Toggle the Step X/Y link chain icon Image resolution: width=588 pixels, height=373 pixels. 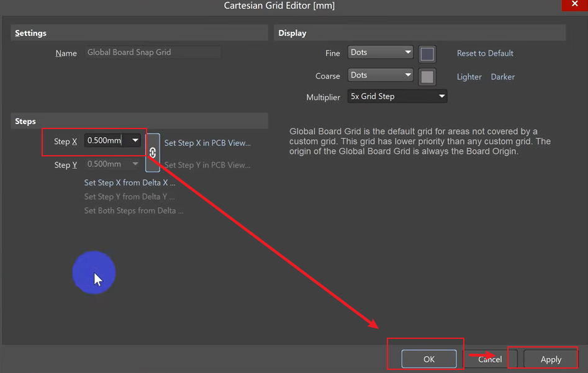point(153,153)
